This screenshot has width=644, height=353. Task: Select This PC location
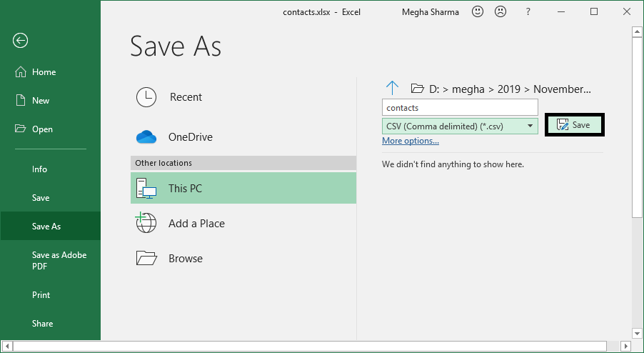tap(243, 188)
